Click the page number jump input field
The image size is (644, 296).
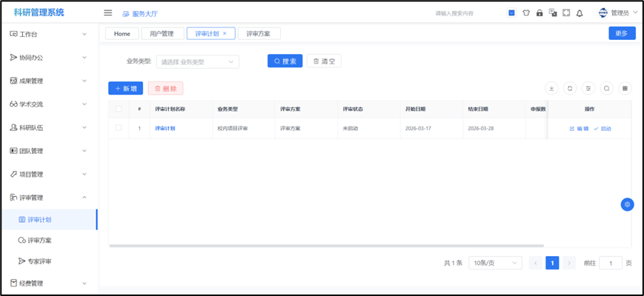point(610,263)
